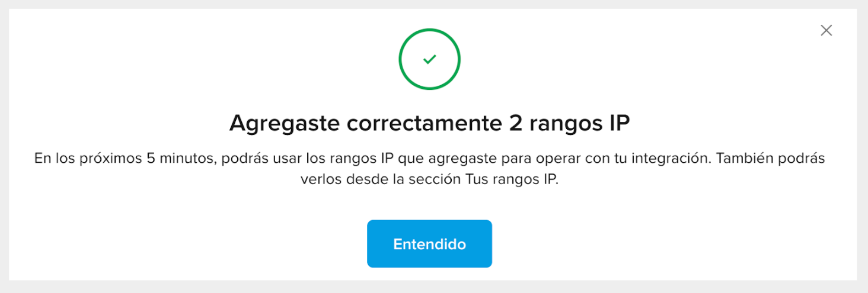Confirm by clicking the Entendido button

point(429,244)
